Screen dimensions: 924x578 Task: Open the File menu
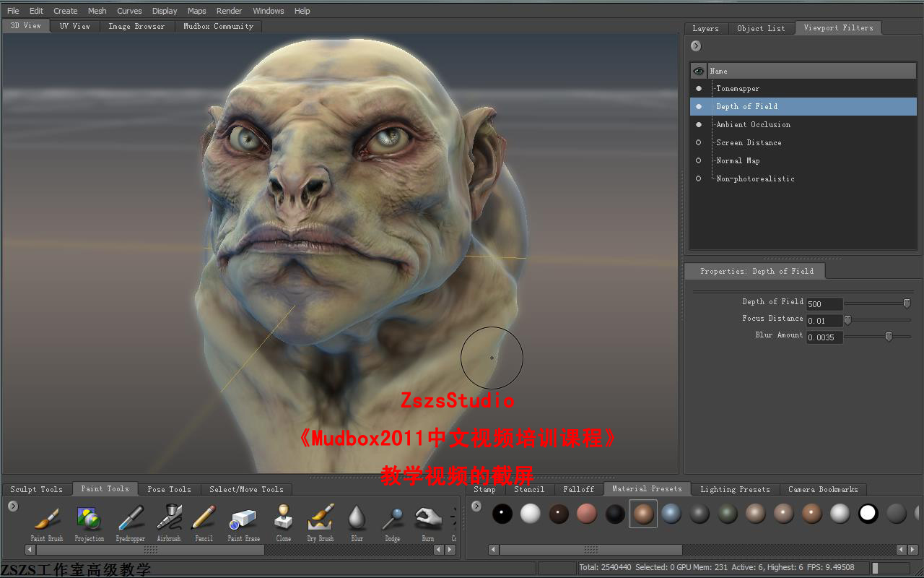[x=13, y=11]
